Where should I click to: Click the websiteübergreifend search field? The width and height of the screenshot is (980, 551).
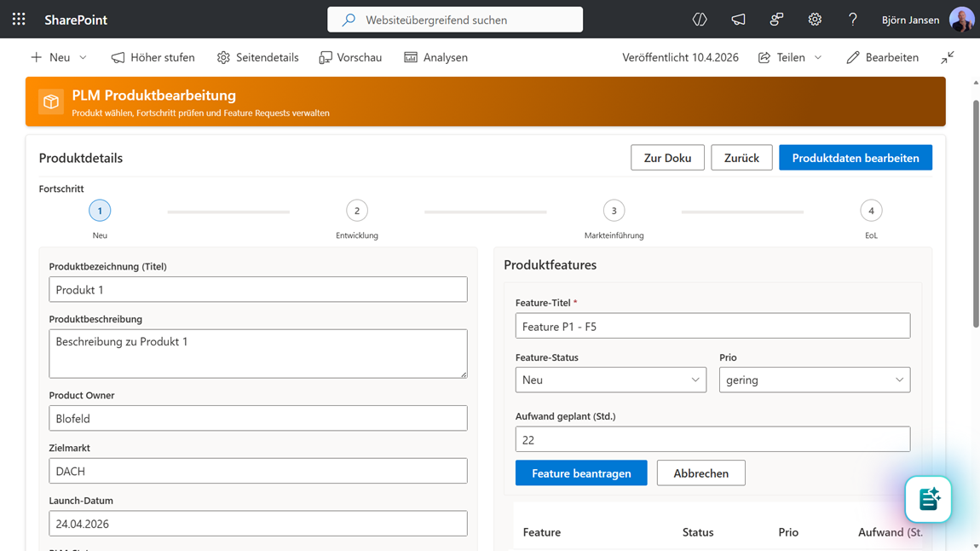(455, 19)
